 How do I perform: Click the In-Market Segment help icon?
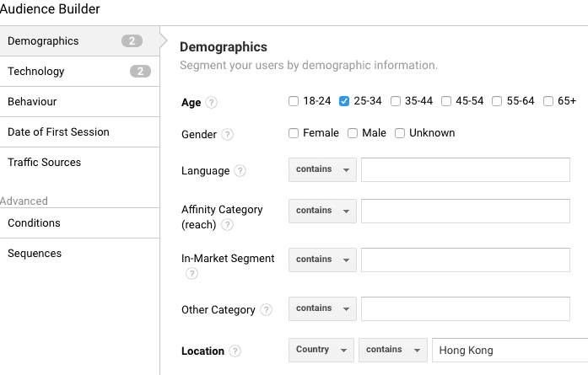(192, 274)
